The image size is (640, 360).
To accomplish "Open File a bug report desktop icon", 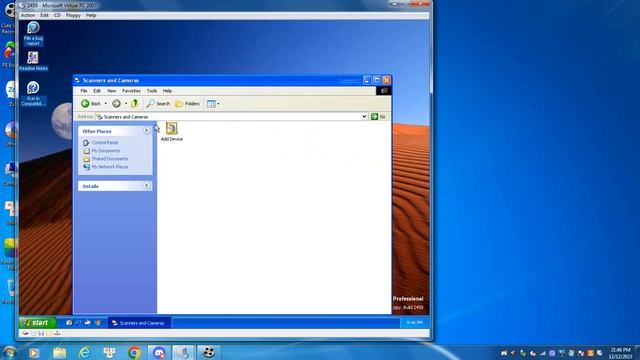I will [33, 33].
